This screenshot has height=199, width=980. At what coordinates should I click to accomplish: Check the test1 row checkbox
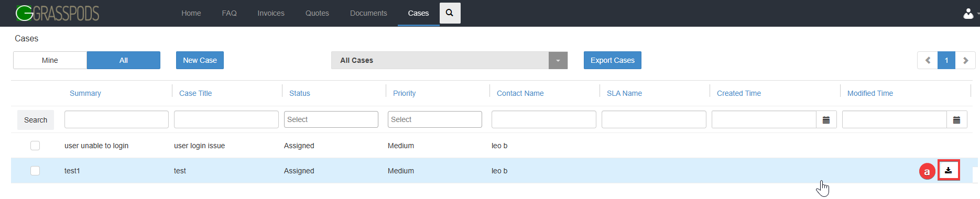point(35,171)
